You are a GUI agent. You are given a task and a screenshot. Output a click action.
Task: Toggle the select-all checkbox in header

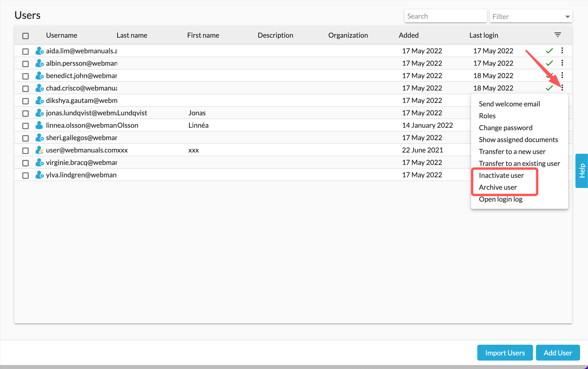26,36
